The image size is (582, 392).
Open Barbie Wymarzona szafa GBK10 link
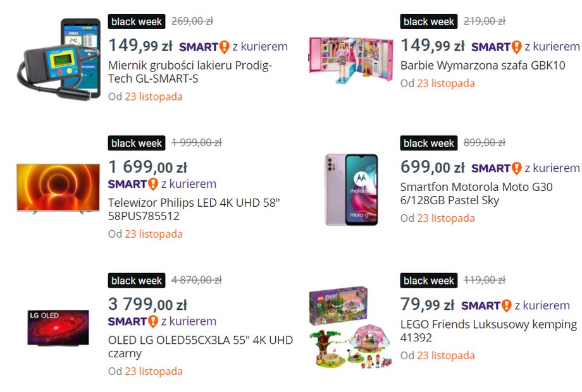483,65
